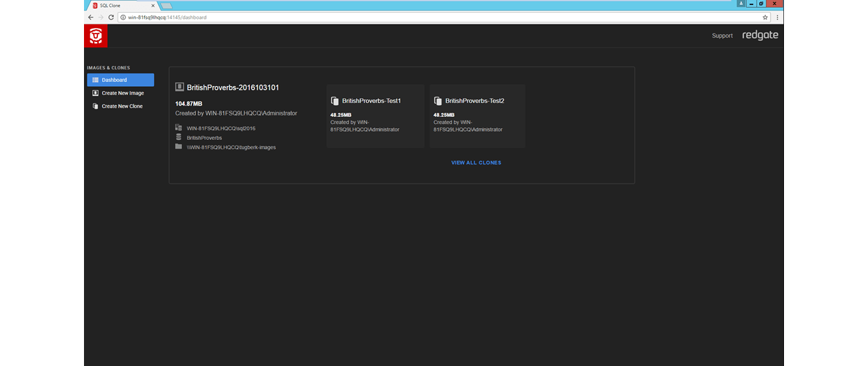Screen dimensions: 868x366
Task: Bookmark this page with the star icon
Action: (x=765, y=17)
